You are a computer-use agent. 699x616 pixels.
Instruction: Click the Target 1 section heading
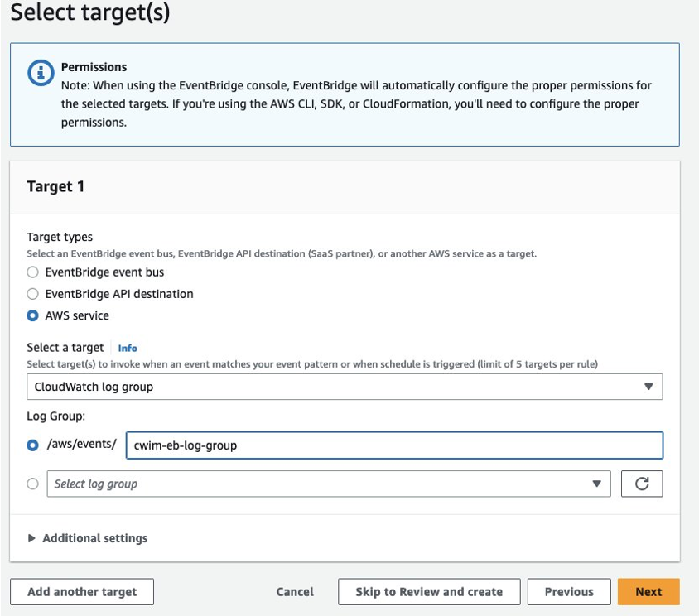[55, 187]
